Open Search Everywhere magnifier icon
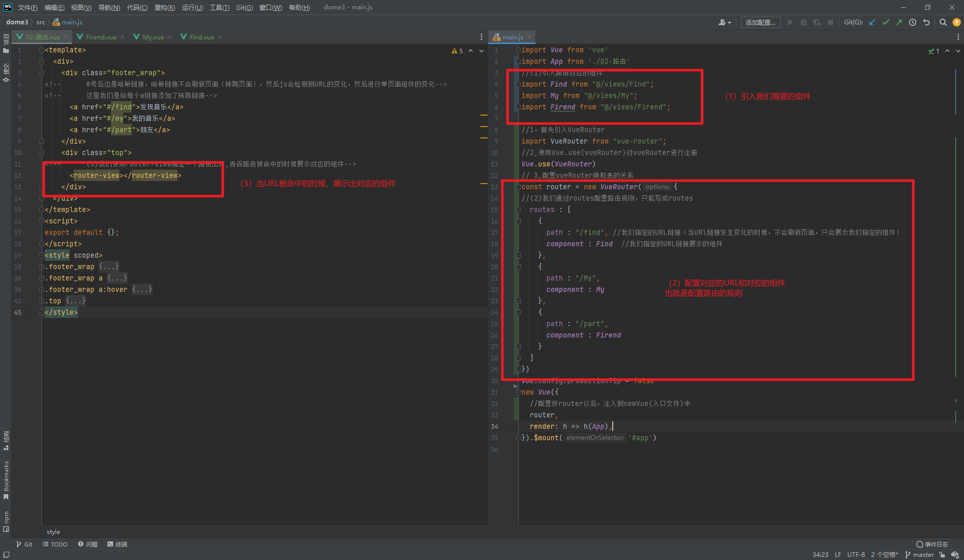Image resolution: width=964 pixels, height=560 pixels. pos(943,22)
